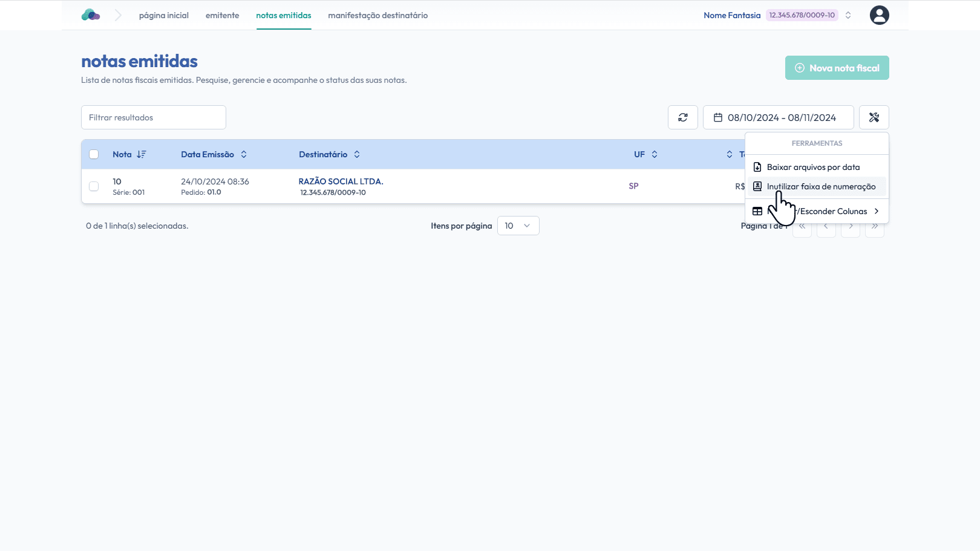Screen dimensions: 980x551
Task: Go to manifestação destinatário tab
Action: 377,15
